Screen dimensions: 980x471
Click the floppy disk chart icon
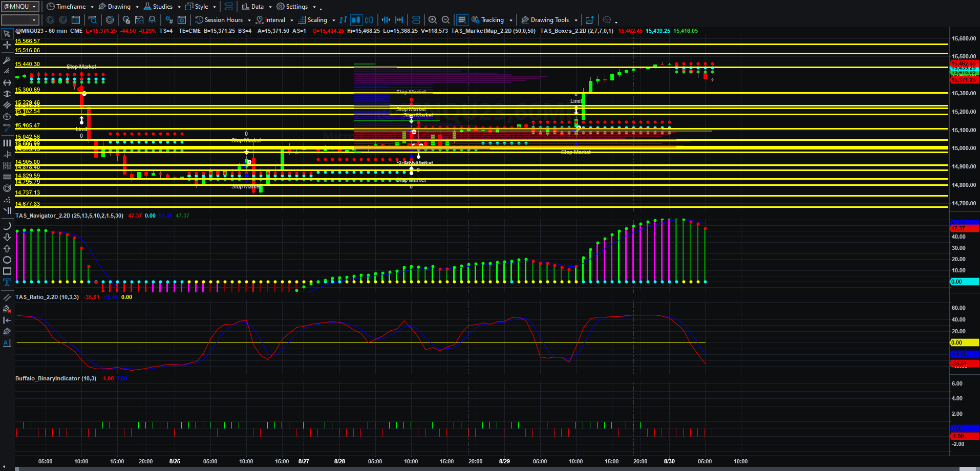pyautogui.click(x=139, y=20)
